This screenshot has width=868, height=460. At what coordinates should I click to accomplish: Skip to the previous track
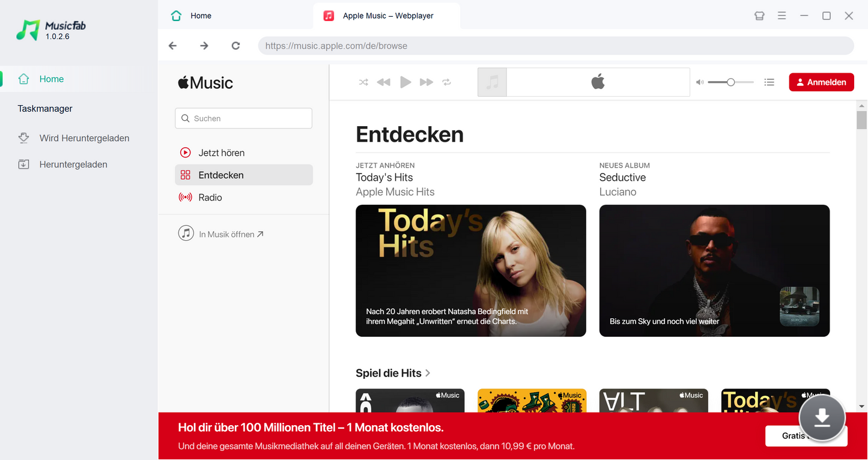(x=383, y=82)
